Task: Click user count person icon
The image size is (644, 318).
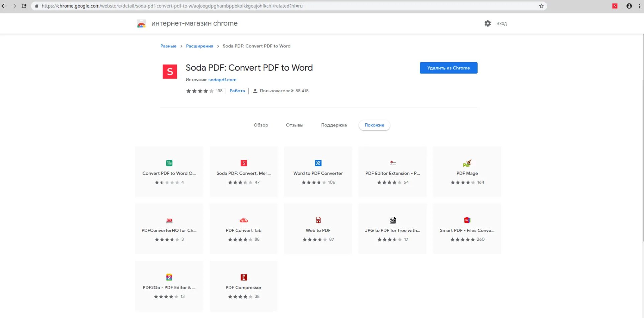Action: tap(255, 91)
